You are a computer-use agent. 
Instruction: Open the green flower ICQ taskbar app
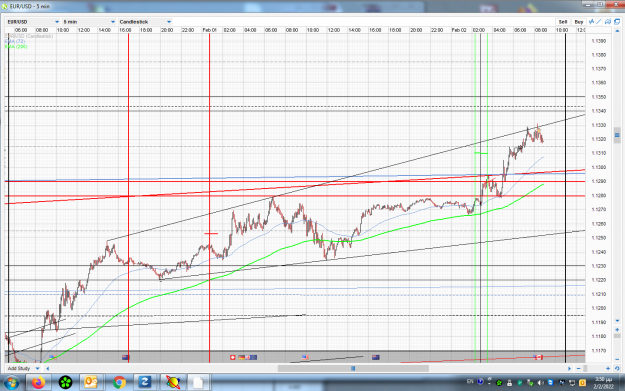(65, 383)
